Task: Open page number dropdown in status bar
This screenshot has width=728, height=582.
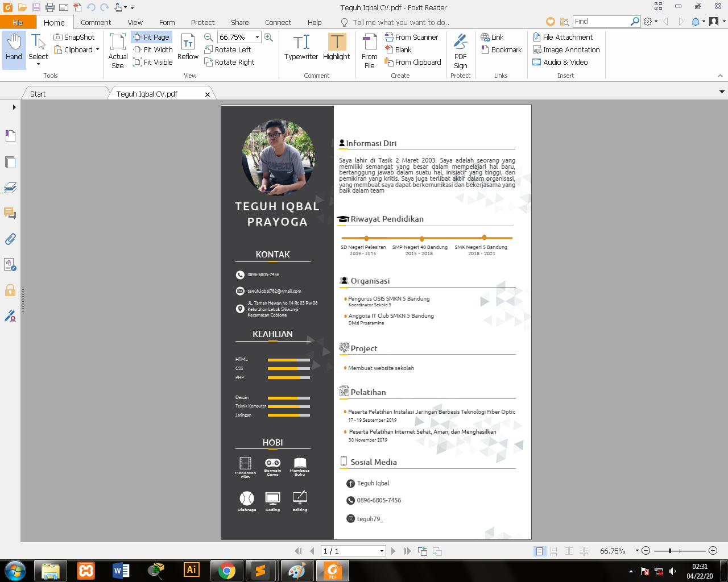Action: (382, 551)
